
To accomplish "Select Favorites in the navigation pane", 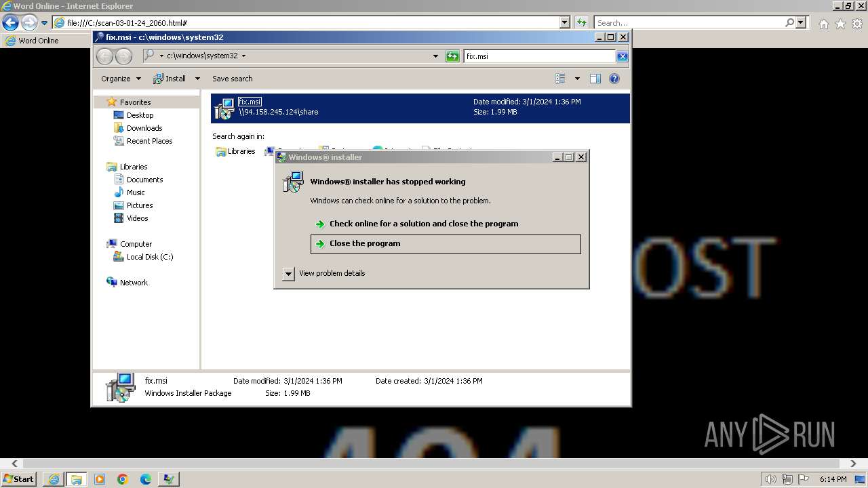I will pyautogui.click(x=135, y=102).
